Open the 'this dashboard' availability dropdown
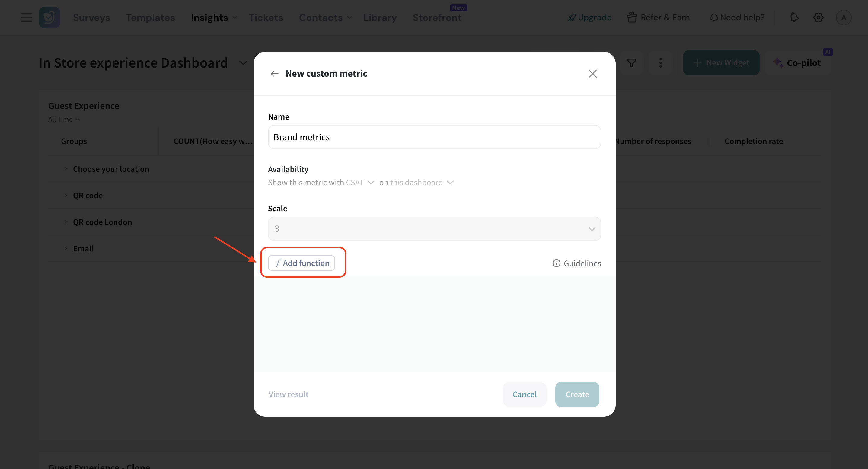 pyautogui.click(x=422, y=183)
